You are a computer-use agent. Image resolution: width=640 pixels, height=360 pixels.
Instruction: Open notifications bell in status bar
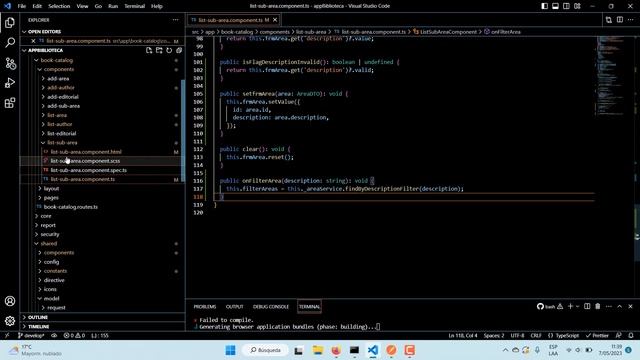click(x=631, y=336)
